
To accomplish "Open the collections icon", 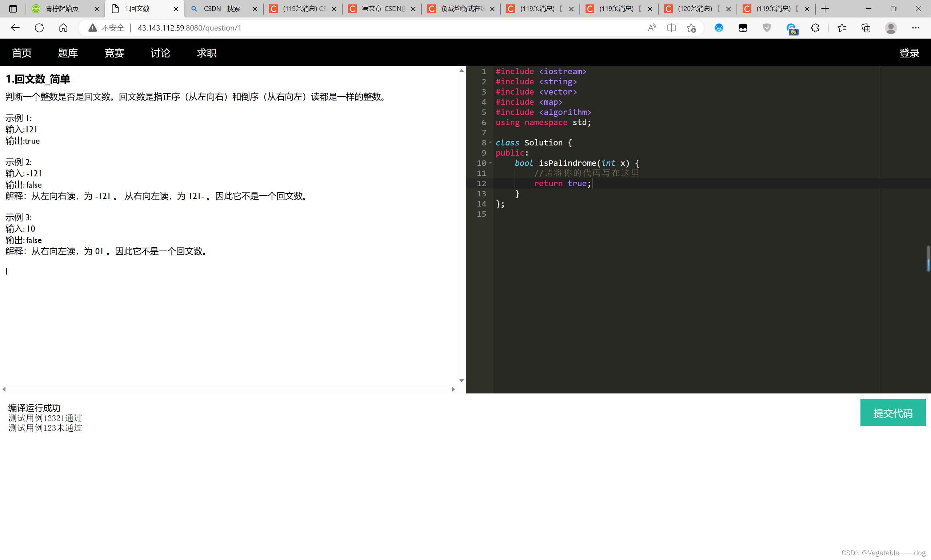I will (x=866, y=28).
